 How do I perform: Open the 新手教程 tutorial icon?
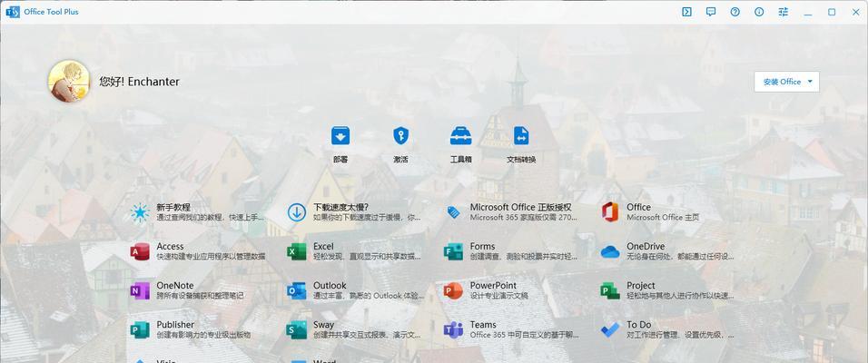tap(140, 212)
